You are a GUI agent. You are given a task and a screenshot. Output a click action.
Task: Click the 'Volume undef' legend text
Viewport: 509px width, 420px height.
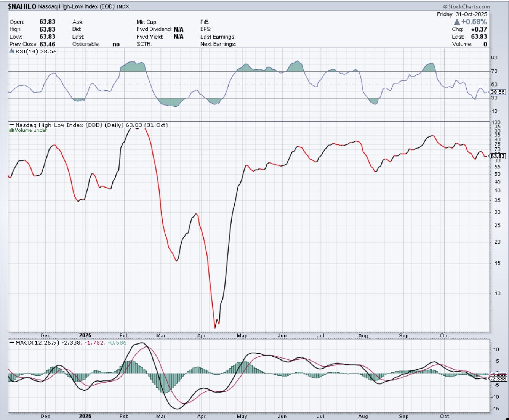[x=30, y=130]
